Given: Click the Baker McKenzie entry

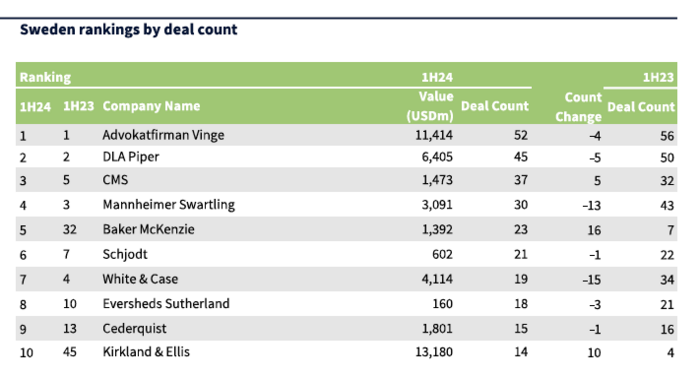Looking at the screenshot, I should (x=149, y=229).
